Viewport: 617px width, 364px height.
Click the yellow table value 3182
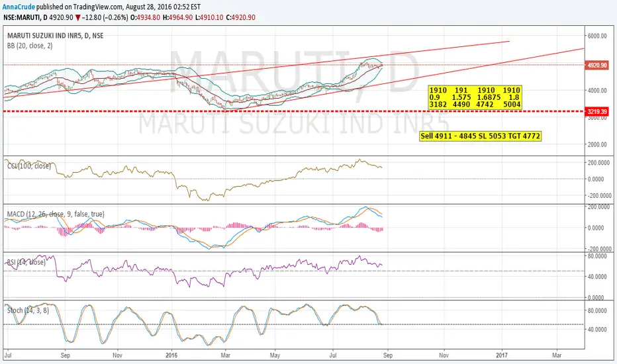[x=438, y=105]
